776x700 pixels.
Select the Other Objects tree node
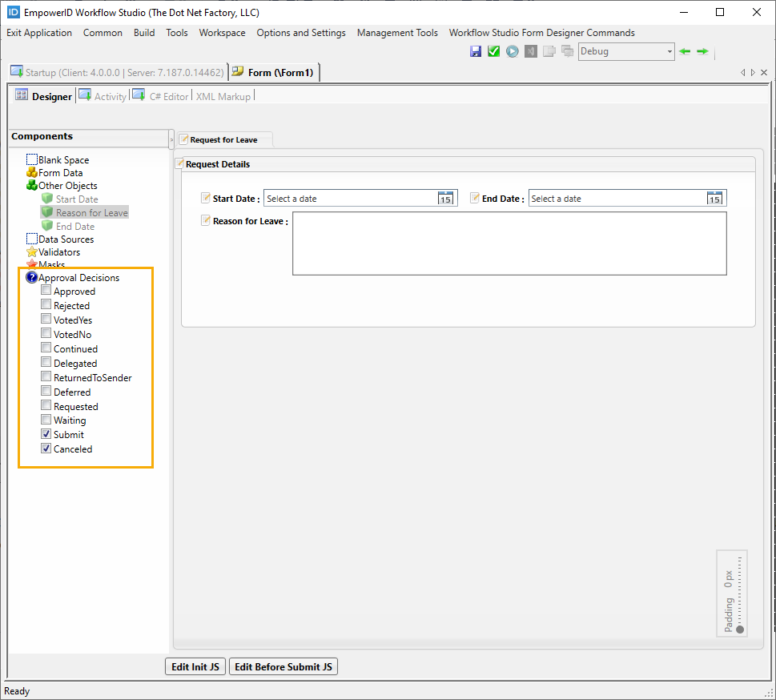(x=67, y=186)
